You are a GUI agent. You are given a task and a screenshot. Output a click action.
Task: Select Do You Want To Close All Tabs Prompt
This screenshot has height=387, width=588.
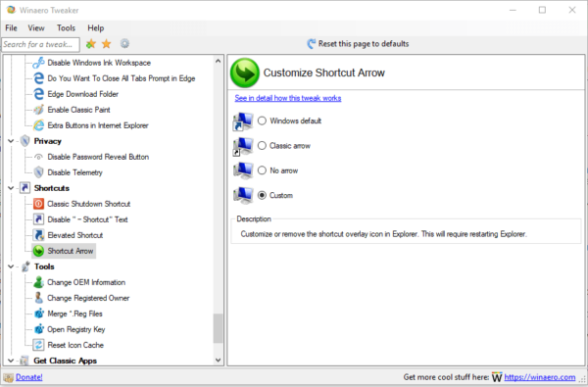122,78
